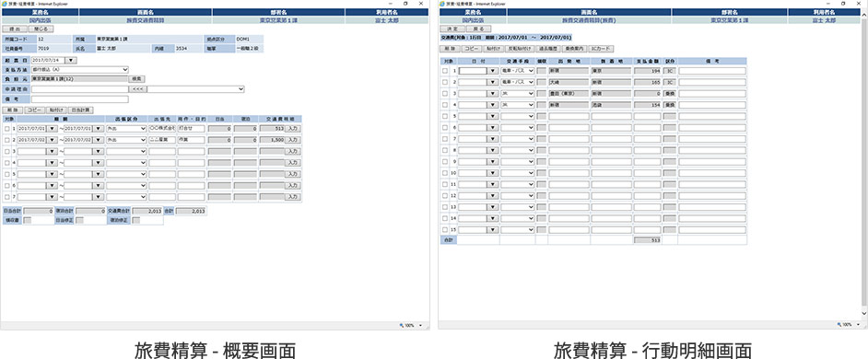Tick row 15 checkbox in right table
Viewport: 868px width, 359px height.
click(x=445, y=229)
